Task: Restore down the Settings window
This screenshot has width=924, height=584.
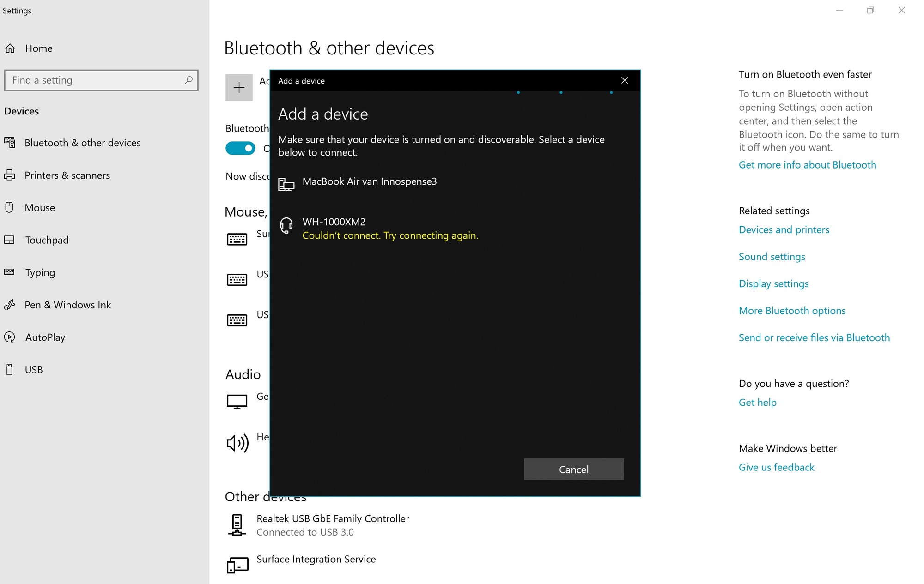Action: click(x=870, y=10)
